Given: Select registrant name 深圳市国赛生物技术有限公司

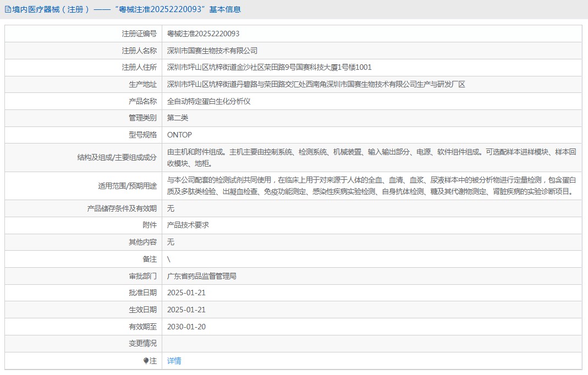Looking at the screenshot, I should (212, 51).
